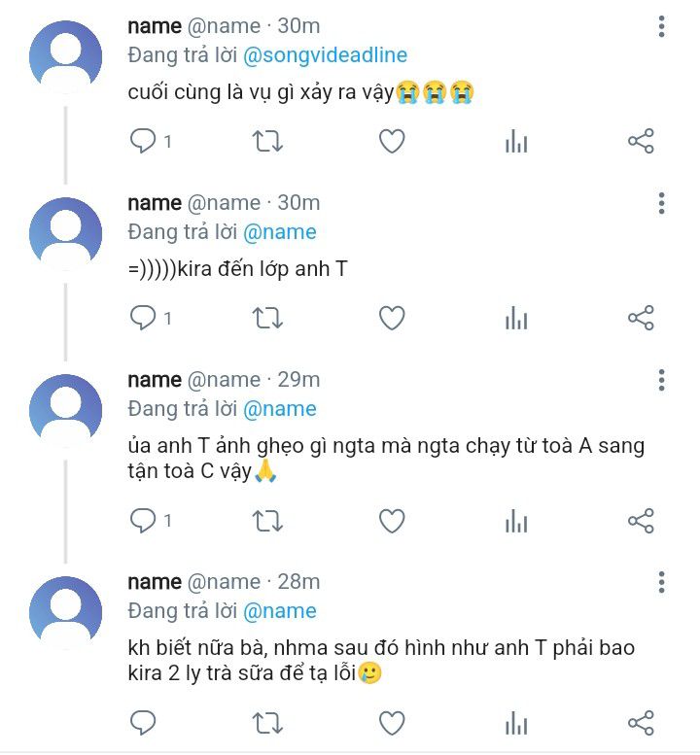This screenshot has height=755, width=700.
Task: Like the 'kira đến lớp anh T' tweet
Action: [392, 319]
